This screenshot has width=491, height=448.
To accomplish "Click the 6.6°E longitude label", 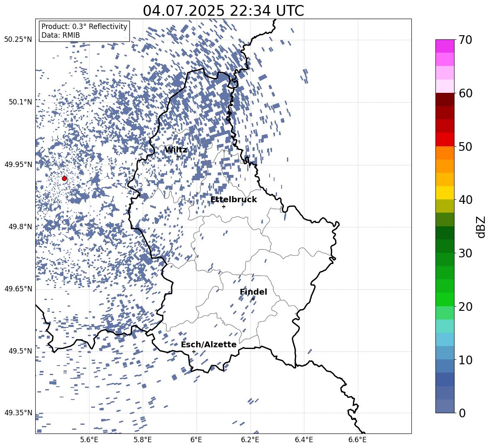I will pyautogui.click(x=357, y=440).
